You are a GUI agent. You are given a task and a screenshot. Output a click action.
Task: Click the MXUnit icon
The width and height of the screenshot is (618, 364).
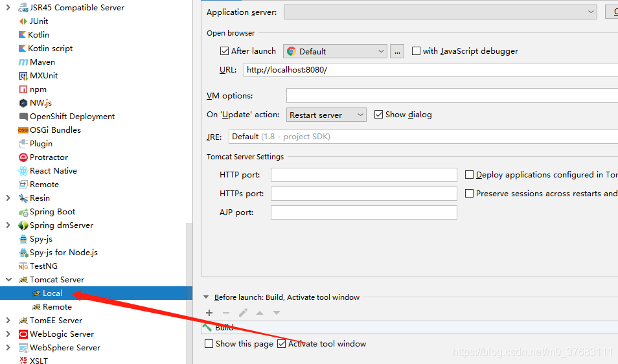23,76
